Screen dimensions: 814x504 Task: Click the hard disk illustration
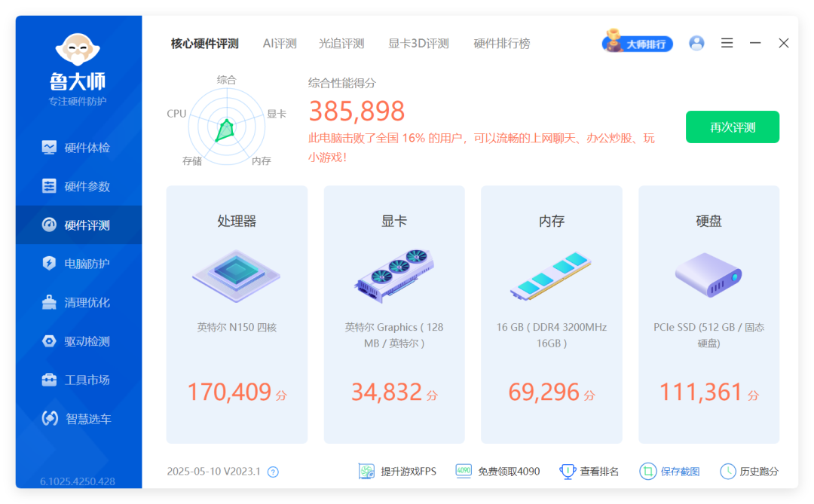pyautogui.click(x=708, y=275)
